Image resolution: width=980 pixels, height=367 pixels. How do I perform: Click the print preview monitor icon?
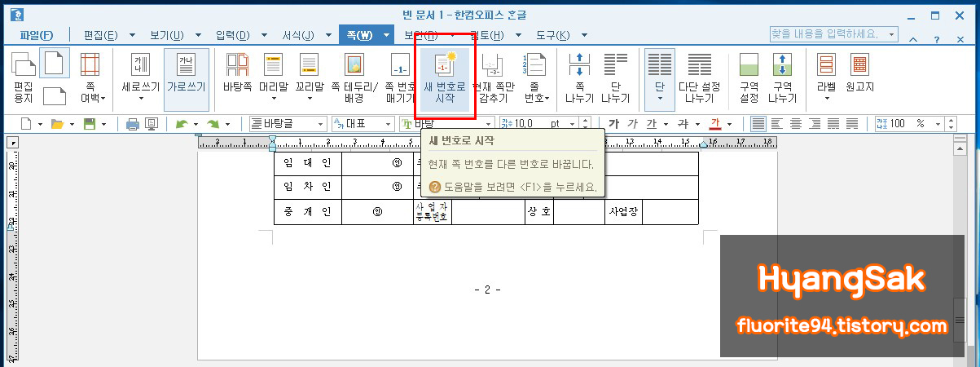(x=152, y=124)
